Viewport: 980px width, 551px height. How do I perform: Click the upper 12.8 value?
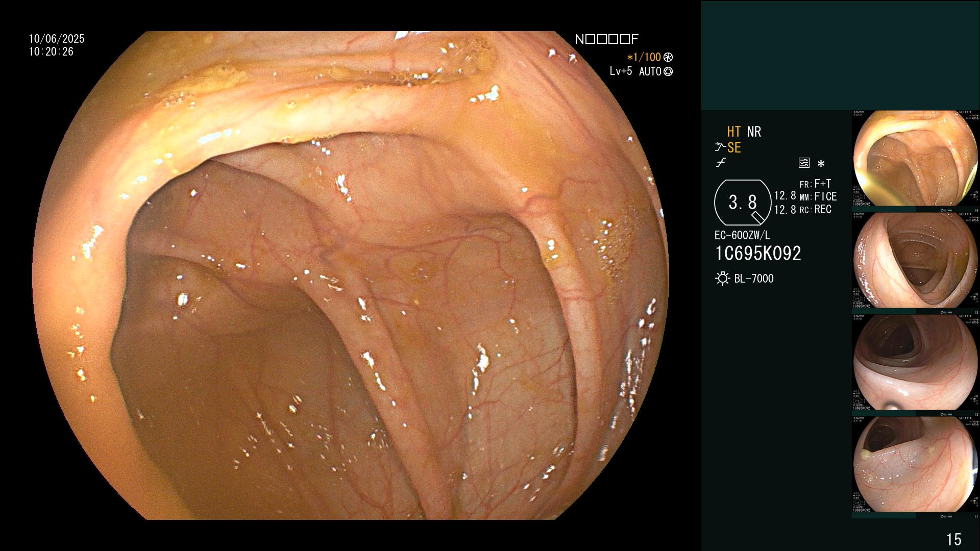tap(785, 195)
